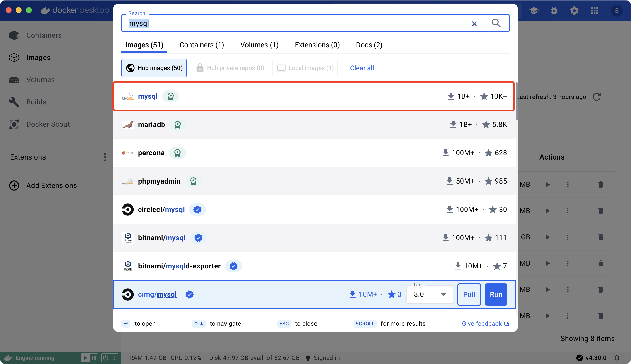Open the cimg/mysql result link
Image resolution: width=631 pixels, height=364 pixels.
click(157, 294)
